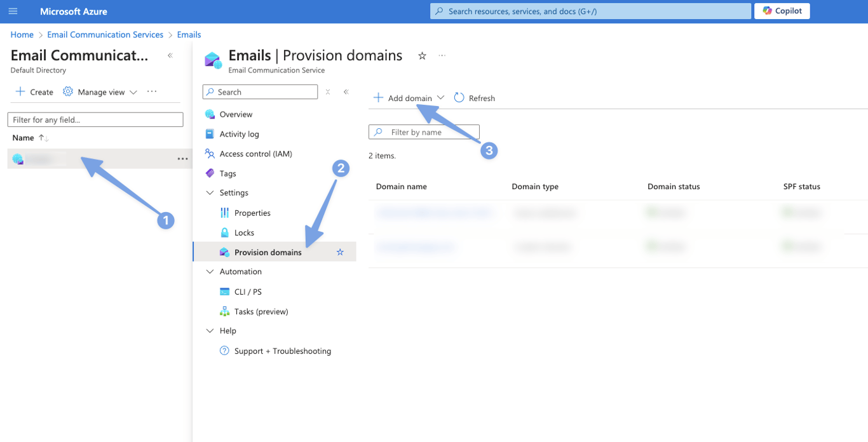Screen dimensions: 868x442
Task: Focus the resource menu Search box
Action: click(260, 92)
